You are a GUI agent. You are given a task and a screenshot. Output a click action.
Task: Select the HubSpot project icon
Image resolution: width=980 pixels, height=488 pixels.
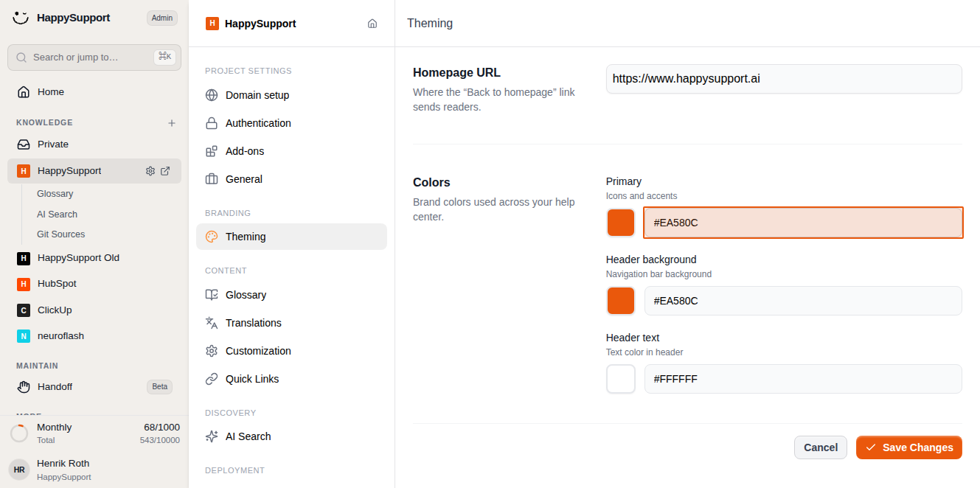point(24,284)
